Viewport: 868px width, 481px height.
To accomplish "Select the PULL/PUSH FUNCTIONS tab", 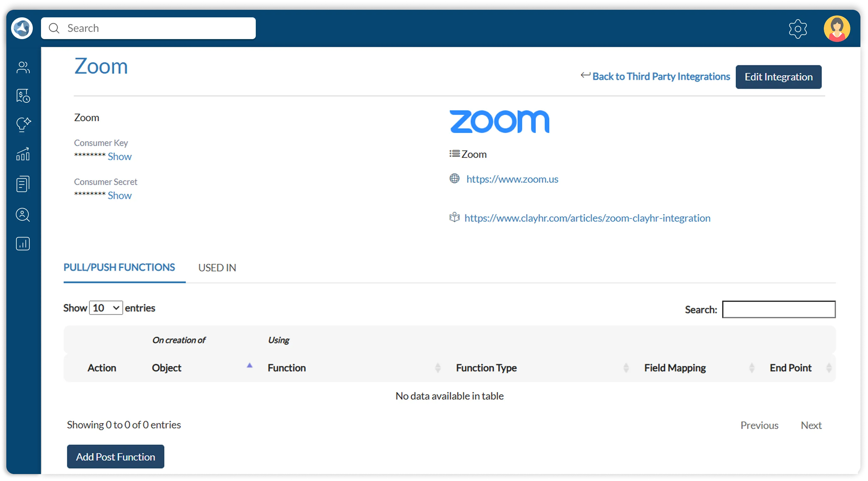I will [x=119, y=267].
